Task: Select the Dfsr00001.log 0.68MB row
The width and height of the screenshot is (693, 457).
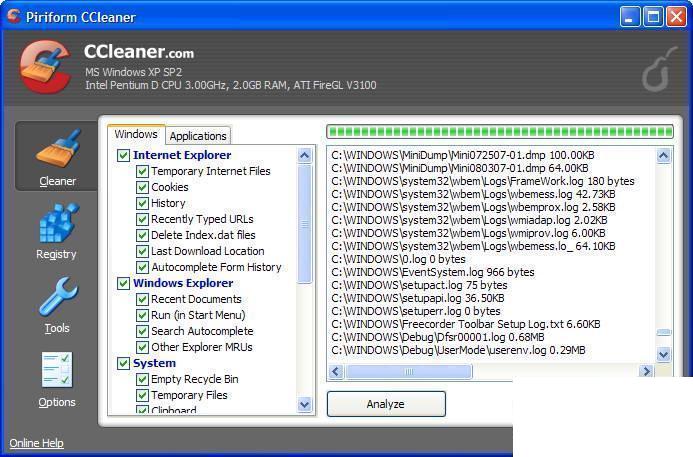Action: [x=438, y=337]
